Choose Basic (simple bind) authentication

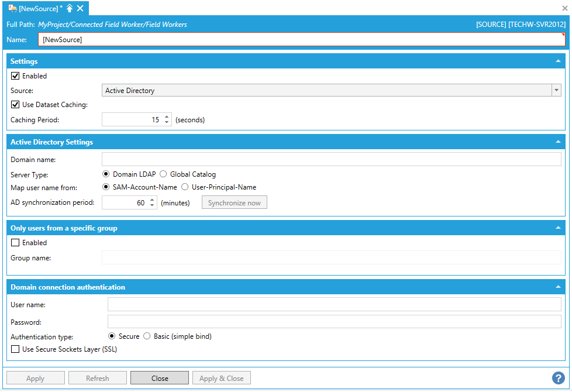[x=147, y=336]
